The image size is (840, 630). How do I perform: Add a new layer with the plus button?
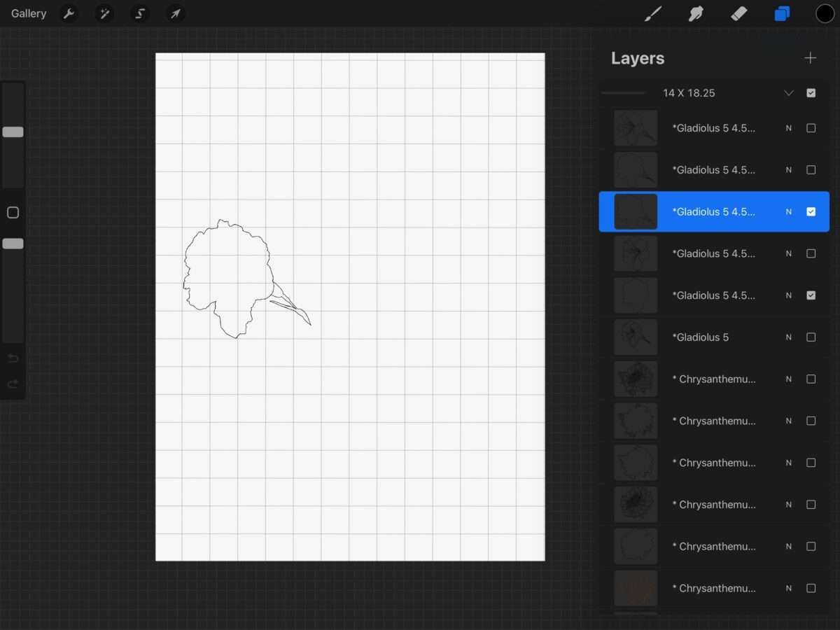click(810, 58)
